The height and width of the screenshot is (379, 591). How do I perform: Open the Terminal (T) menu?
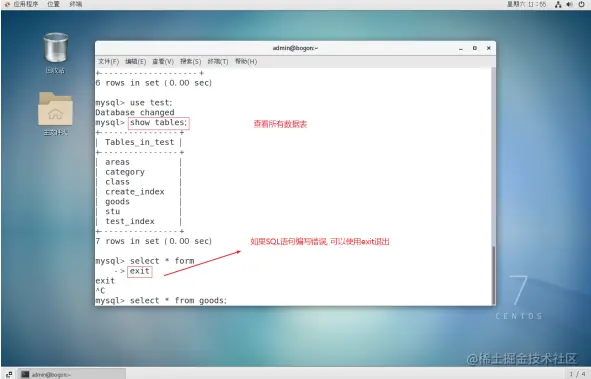[218, 61]
